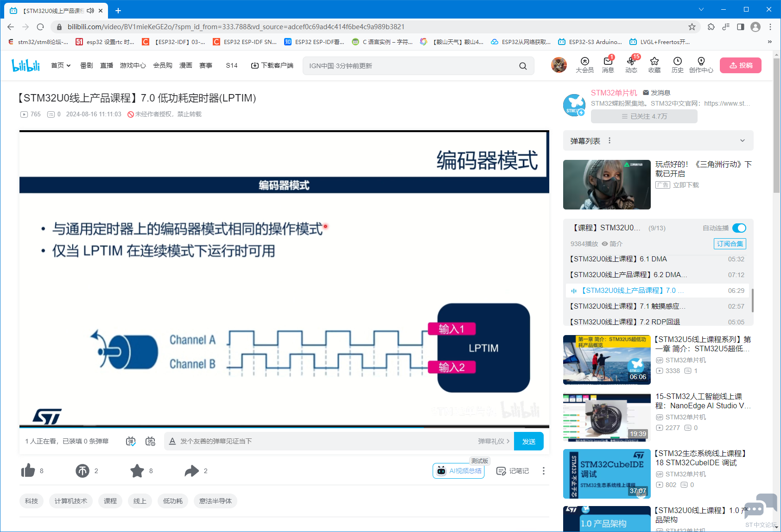This screenshot has width=781, height=532.
Task: Toggle browser side panel
Action: [741, 27]
